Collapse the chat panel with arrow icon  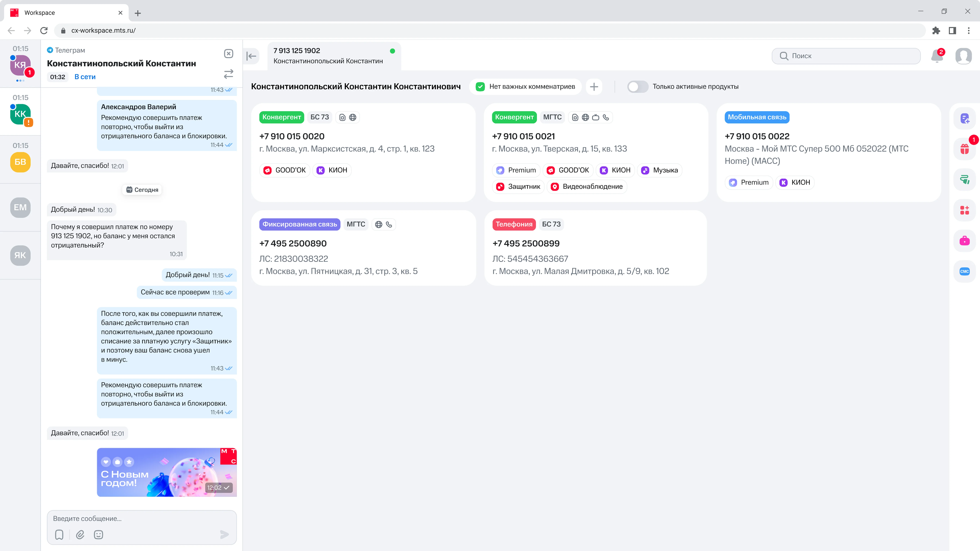pyautogui.click(x=251, y=56)
